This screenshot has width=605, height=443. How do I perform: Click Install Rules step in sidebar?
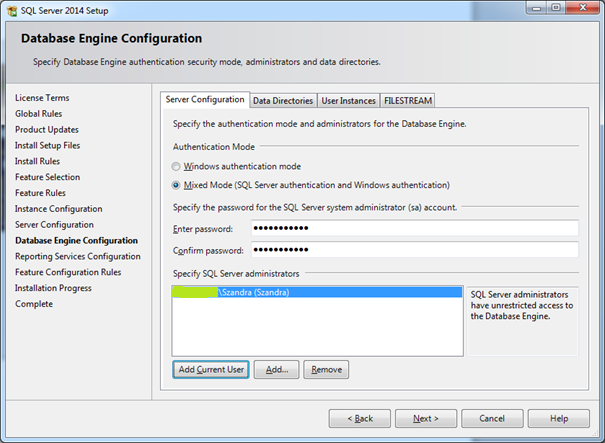tap(37, 161)
